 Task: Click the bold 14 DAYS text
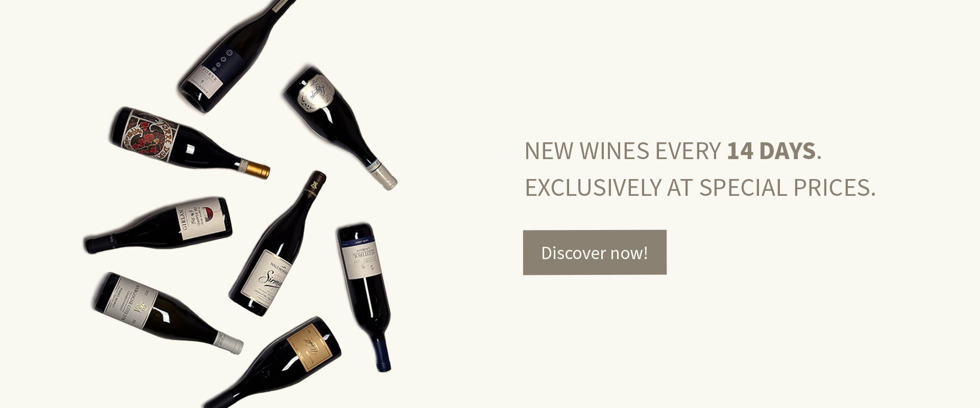coord(771,151)
